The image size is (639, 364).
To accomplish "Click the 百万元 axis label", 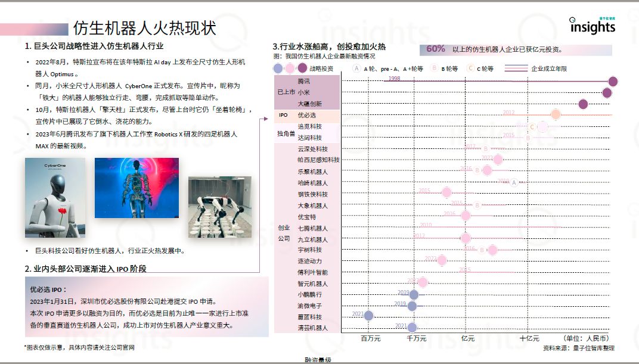I will tap(370, 338).
